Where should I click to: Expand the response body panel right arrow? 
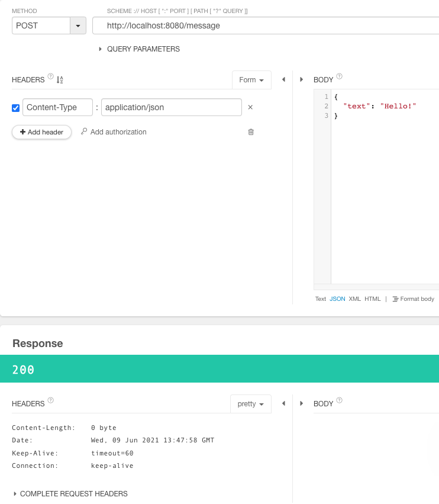[x=302, y=403]
